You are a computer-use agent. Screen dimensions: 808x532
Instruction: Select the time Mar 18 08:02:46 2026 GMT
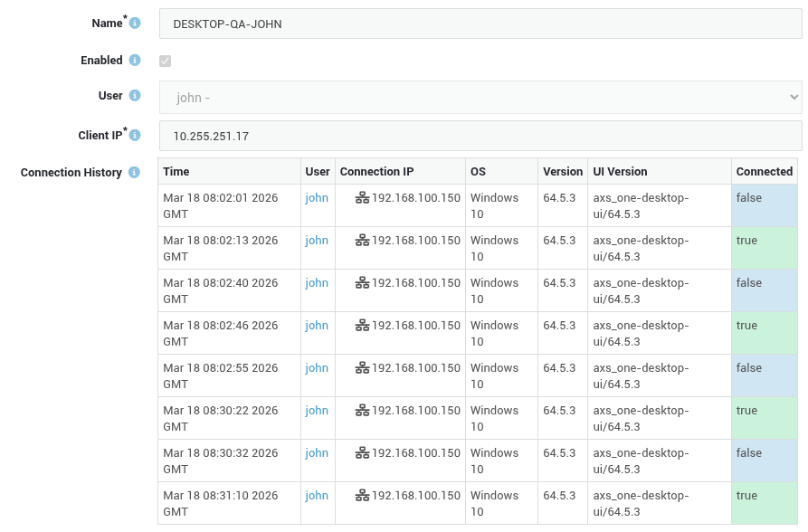point(221,334)
